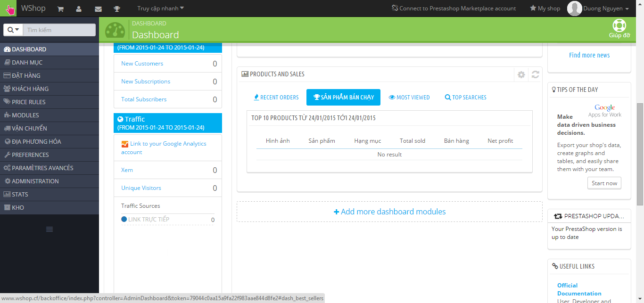This screenshot has height=303, width=644.
Task: Open KHO in the sidebar
Action: pos(50,207)
